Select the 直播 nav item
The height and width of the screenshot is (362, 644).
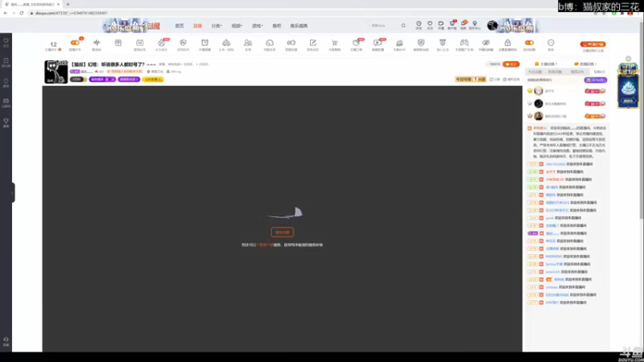point(197,26)
